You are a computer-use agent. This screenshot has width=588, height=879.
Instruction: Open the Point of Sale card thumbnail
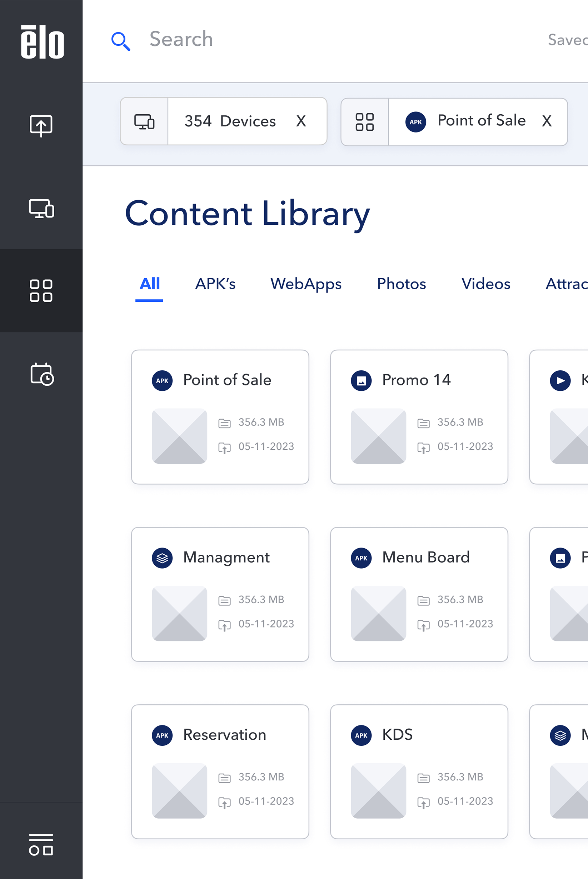click(x=179, y=436)
